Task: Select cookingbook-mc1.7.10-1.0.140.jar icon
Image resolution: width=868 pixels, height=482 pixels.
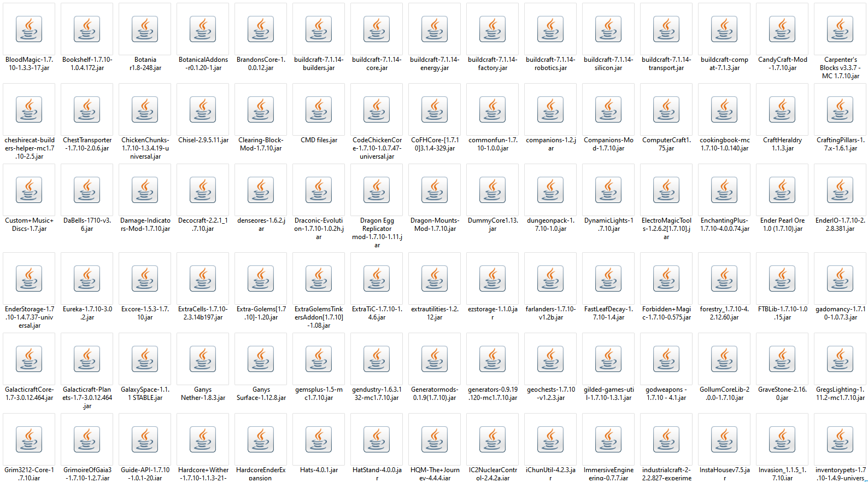Action: (724, 109)
